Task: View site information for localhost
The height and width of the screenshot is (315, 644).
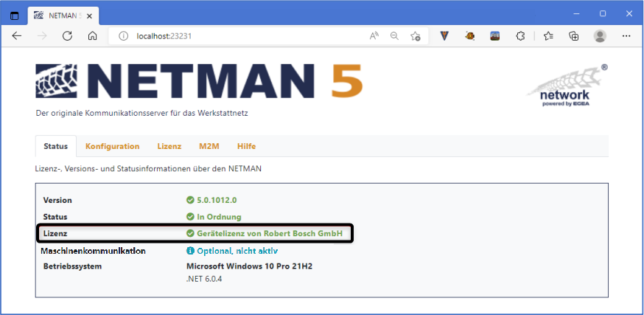Action: tap(123, 36)
